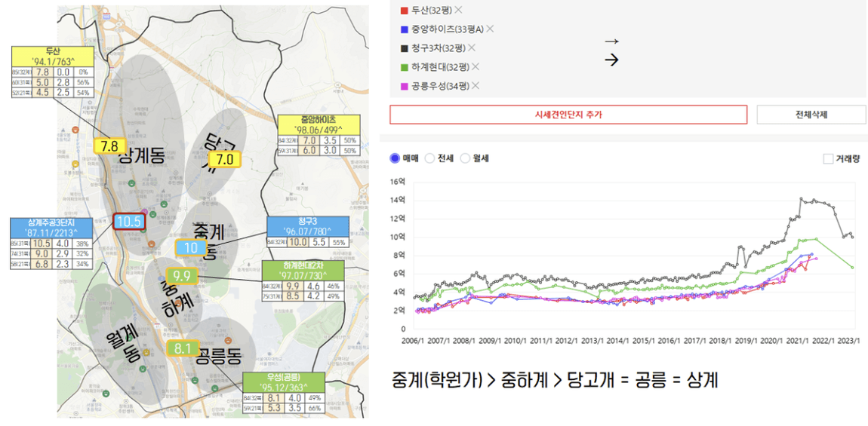Remove 공릉우성(34평) via its X icon

pos(476,85)
